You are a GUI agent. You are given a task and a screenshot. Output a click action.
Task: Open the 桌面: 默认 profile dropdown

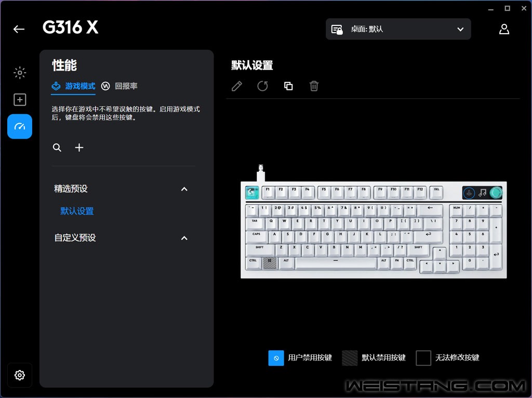[x=398, y=29]
